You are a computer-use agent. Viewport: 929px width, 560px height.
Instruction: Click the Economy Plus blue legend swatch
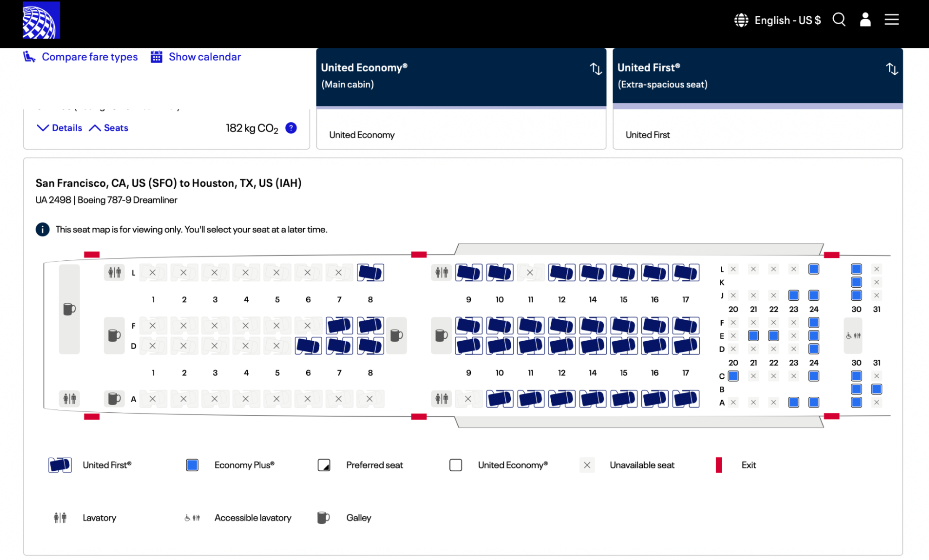(x=192, y=465)
